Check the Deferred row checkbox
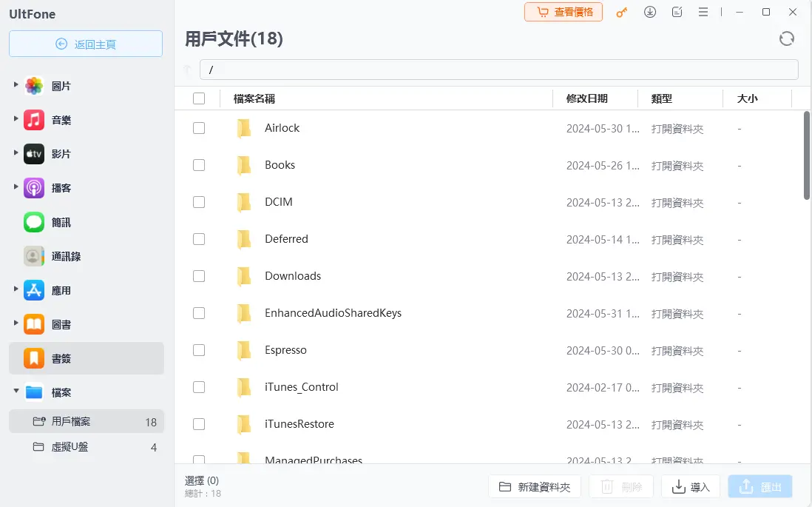The width and height of the screenshot is (812, 507). pyautogui.click(x=199, y=239)
